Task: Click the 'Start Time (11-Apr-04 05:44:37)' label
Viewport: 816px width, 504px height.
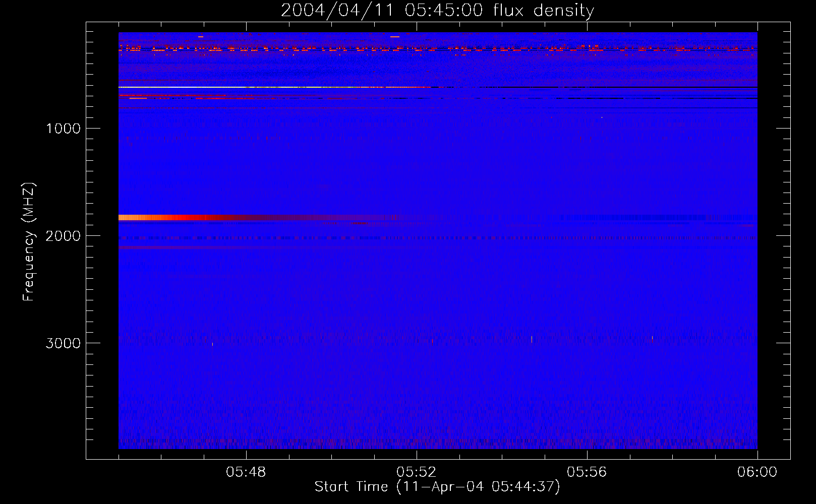Action: [x=437, y=487]
